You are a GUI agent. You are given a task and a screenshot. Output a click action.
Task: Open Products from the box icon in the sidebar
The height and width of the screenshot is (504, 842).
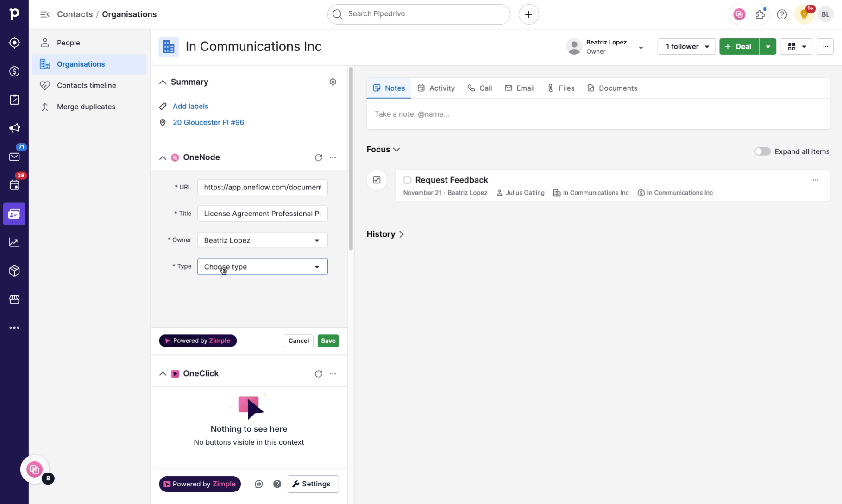14,271
